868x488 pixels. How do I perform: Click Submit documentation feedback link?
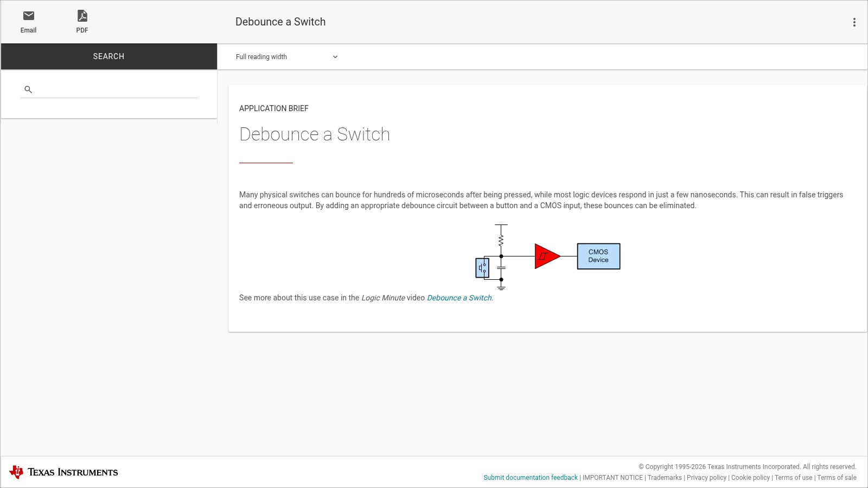531,478
